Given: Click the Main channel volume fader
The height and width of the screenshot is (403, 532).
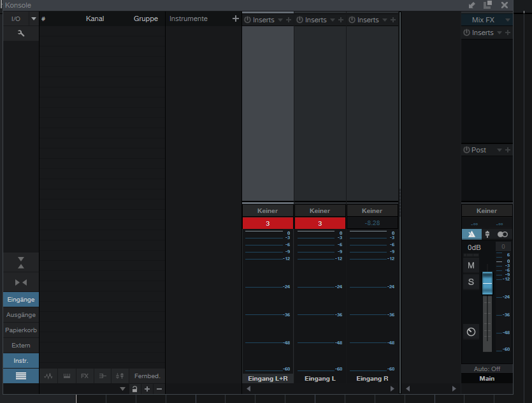Looking at the screenshot, I should click(x=487, y=283).
